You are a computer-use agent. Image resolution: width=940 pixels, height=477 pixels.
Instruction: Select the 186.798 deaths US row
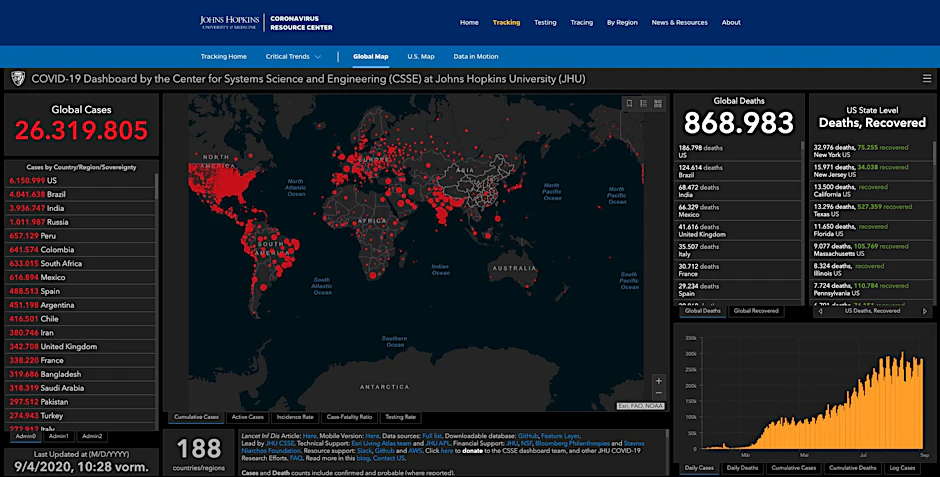737,151
